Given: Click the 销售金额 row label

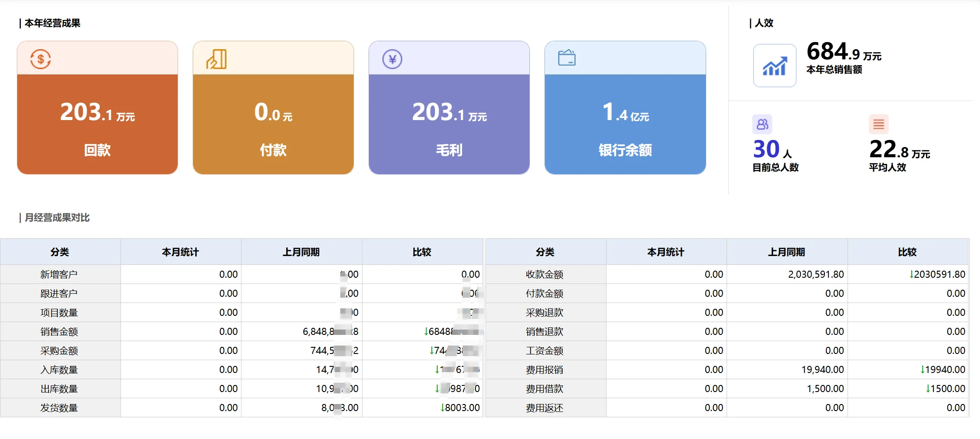Looking at the screenshot, I should [x=60, y=331].
